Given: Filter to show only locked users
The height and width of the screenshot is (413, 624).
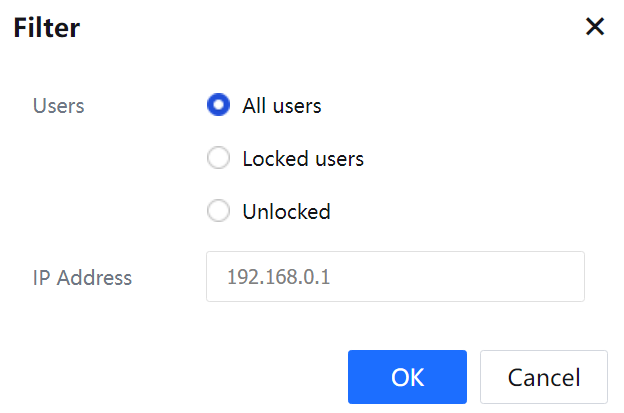Looking at the screenshot, I should (218, 158).
